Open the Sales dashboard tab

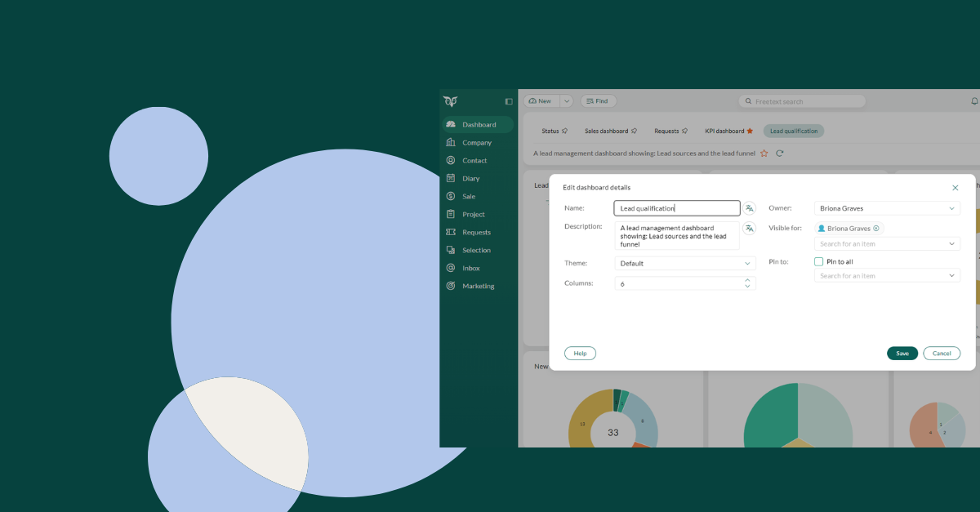(x=609, y=131)
